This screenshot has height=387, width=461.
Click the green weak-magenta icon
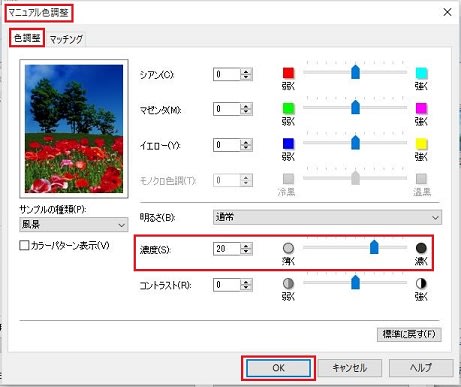(288, 108)
